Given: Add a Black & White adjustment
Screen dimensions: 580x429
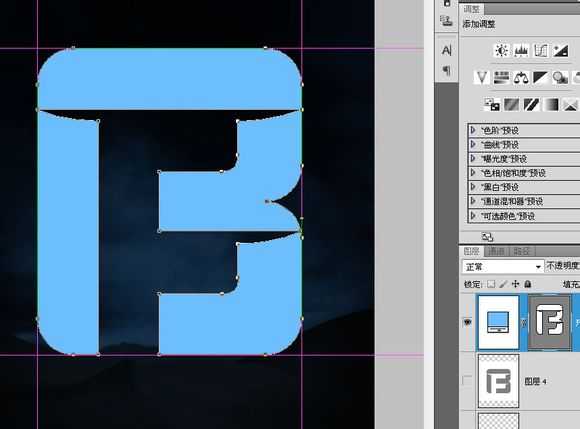Looking at the screenshot, I should [541, 78].
